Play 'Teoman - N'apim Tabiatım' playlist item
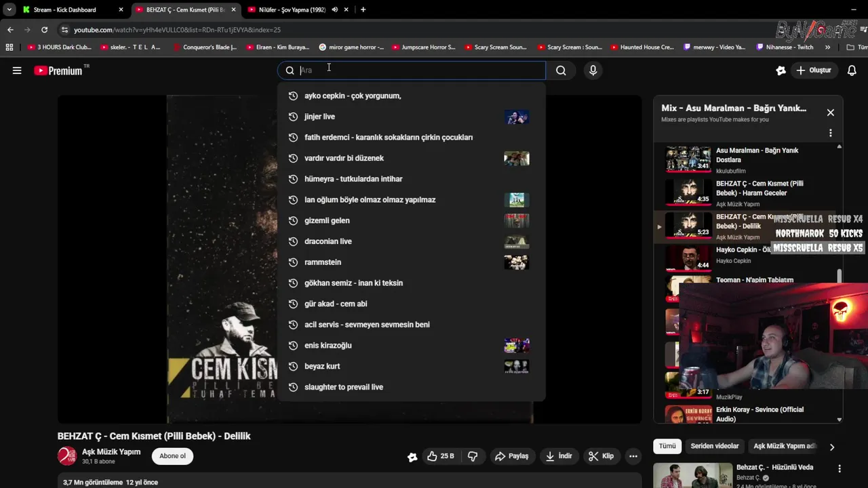 755,280
